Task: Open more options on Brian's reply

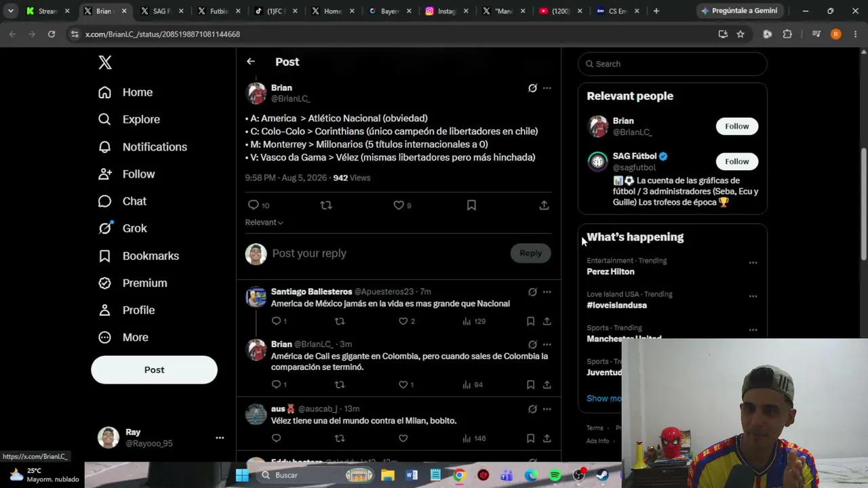Action: click(x=547, y=344)
